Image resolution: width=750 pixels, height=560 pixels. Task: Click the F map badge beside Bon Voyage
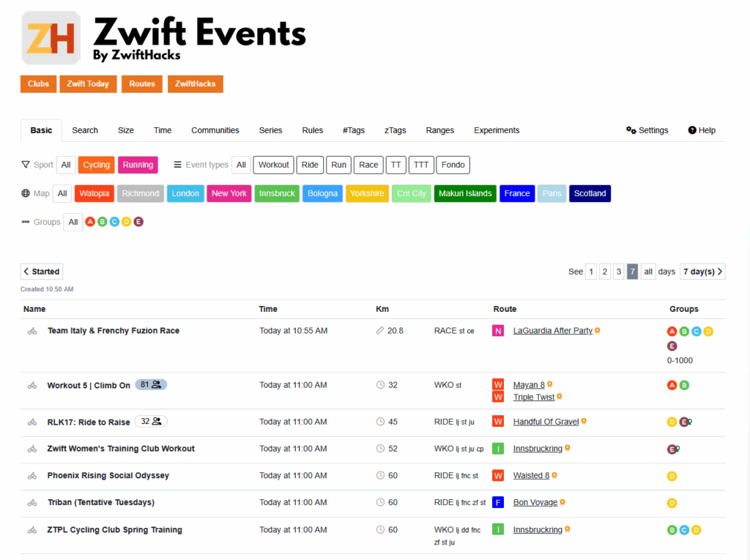498,503
